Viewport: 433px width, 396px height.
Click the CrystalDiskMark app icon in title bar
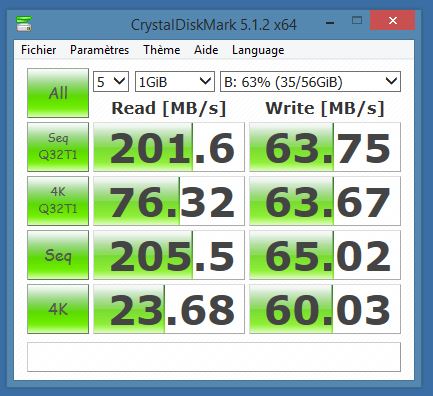coord(24,24)
